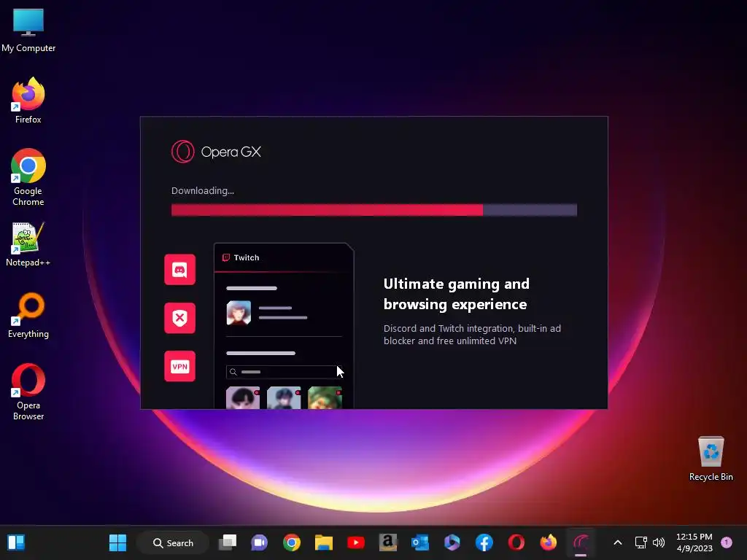The image size is (747, 560).
Task: Open the notification badge in the tray
Action: (727, 542)
